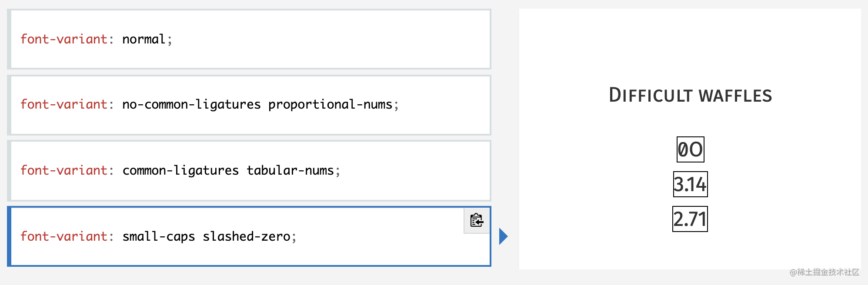Click the font-variant property in selected box
Screen dimensions: 868x285
[64, 236]
